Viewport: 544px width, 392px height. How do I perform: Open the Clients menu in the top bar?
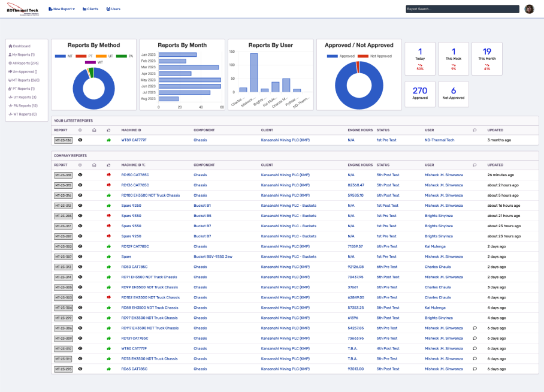coord(91,8)
